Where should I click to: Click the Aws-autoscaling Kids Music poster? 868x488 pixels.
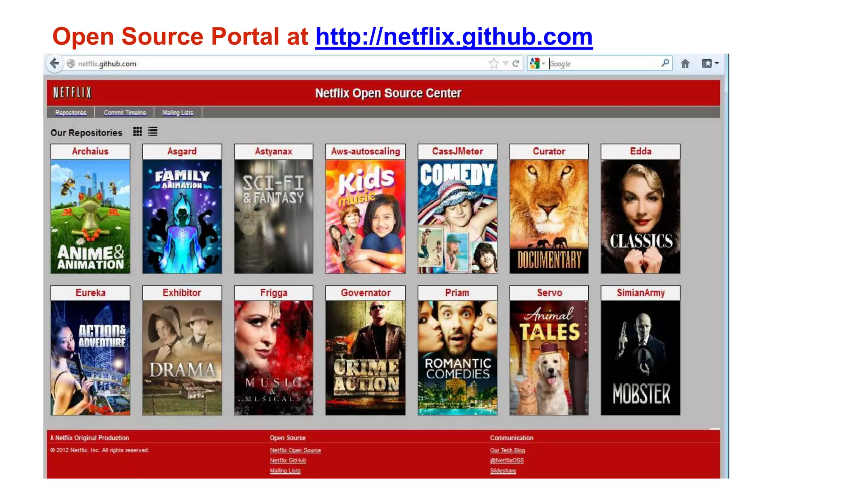coord(365,216)
